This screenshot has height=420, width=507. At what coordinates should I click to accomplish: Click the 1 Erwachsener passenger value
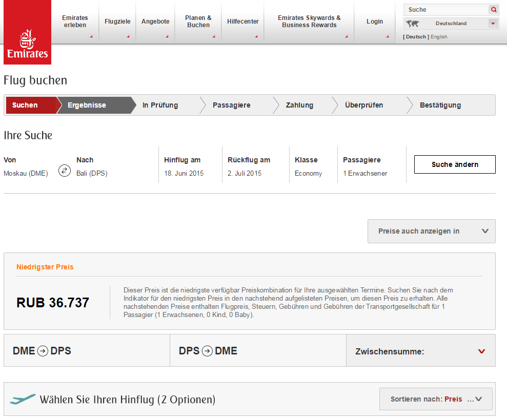point(365,173)
